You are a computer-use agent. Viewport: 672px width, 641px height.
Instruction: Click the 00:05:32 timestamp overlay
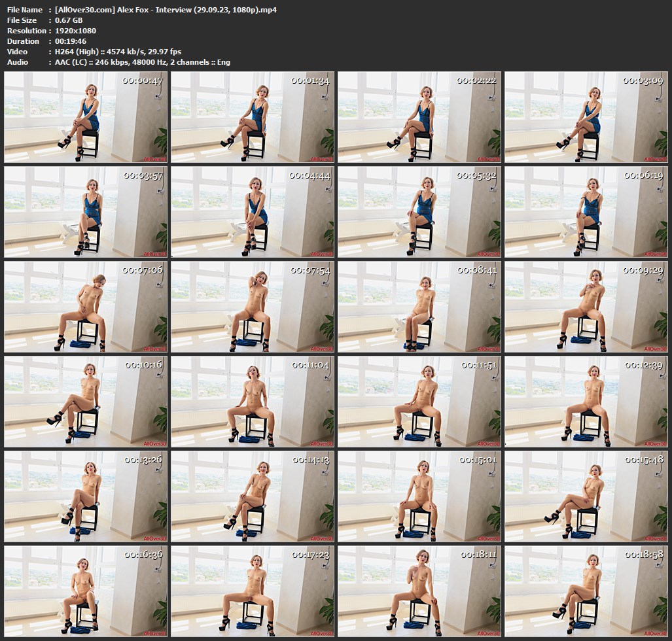(x=476, y=176)
